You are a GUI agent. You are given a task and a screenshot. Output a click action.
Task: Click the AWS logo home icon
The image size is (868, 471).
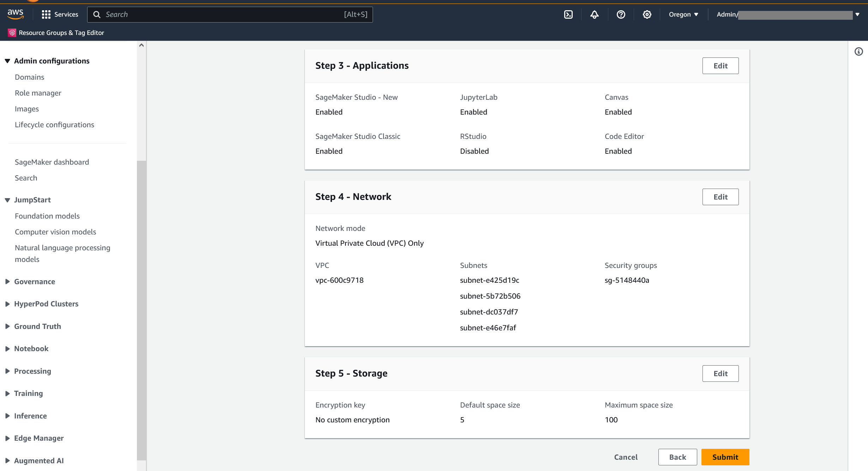(x=16, y=14)
